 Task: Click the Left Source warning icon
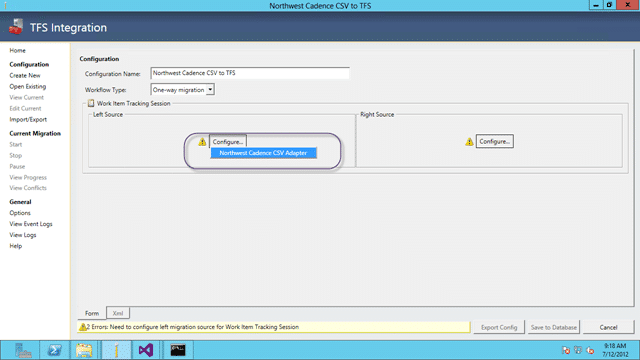[x=202, y=142]
